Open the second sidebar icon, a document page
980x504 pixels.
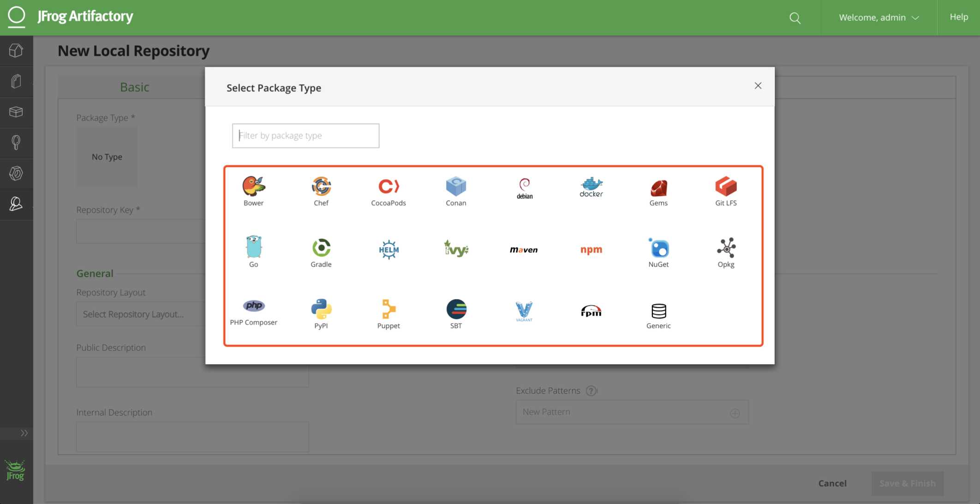click(16, 81)
